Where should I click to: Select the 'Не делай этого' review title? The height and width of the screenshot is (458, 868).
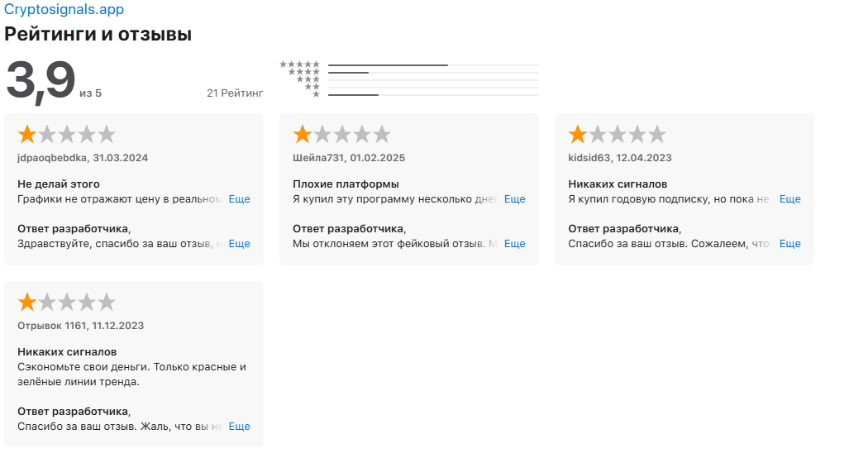59,184
